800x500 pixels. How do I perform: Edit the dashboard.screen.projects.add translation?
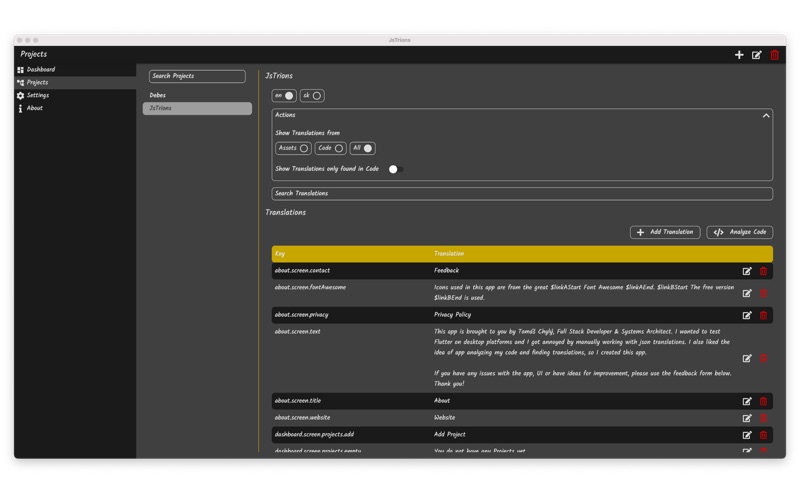point(747,435)
